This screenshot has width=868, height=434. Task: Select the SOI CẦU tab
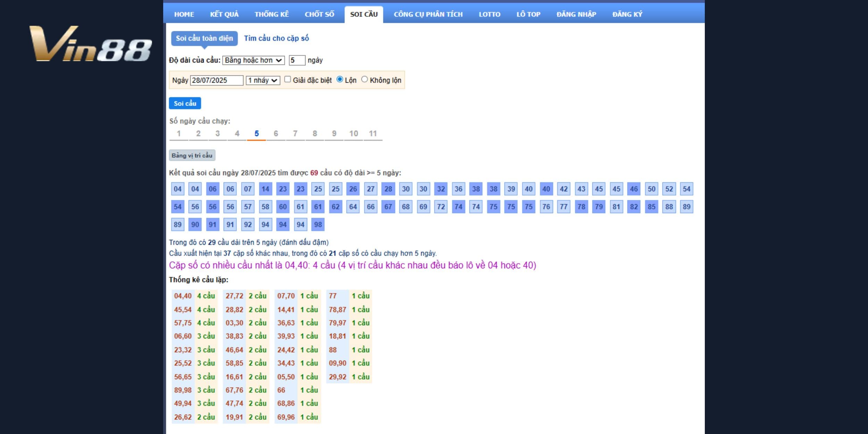pyautogui.click(x=364, y=14)
